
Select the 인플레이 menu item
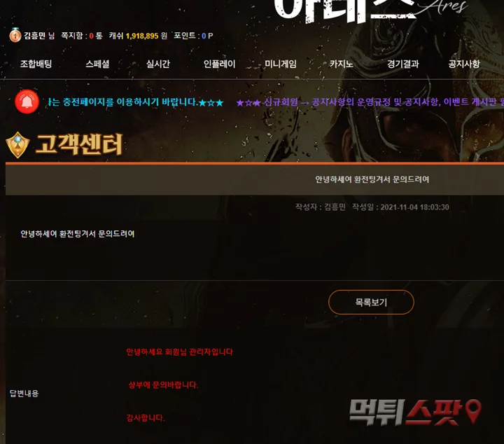pos(220,64)
